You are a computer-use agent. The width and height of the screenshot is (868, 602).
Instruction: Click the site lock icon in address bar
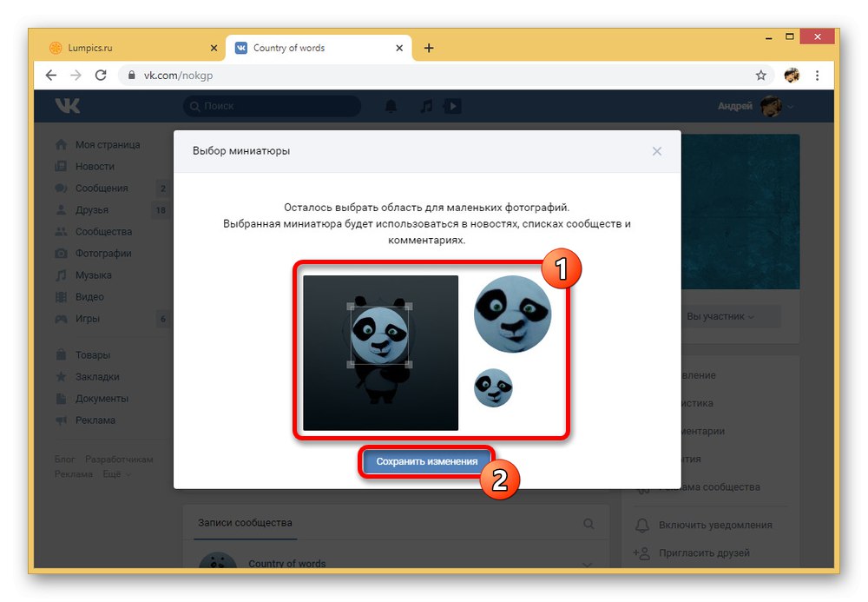pyautogui.click(x=131, y=76)
